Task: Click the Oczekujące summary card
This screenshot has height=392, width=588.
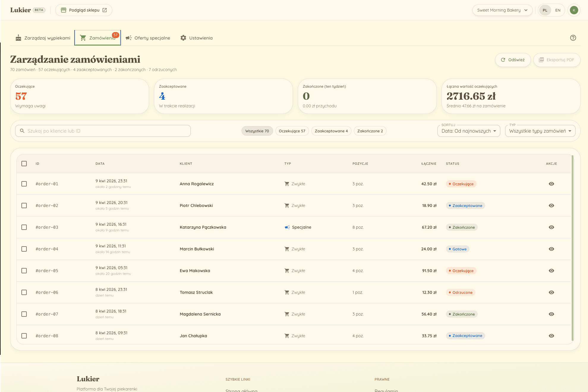Action: coord(80,96)
